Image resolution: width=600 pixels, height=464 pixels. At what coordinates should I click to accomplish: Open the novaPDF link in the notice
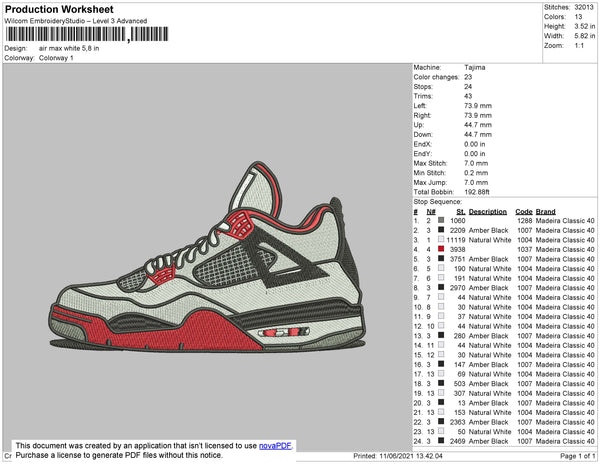(x=275, y=446)
